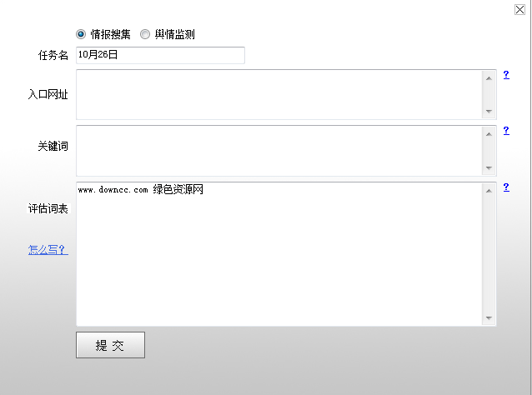Click empty area in 评估词表 text box
Screen dimensions: 532x395
click(x=279, y=267)
